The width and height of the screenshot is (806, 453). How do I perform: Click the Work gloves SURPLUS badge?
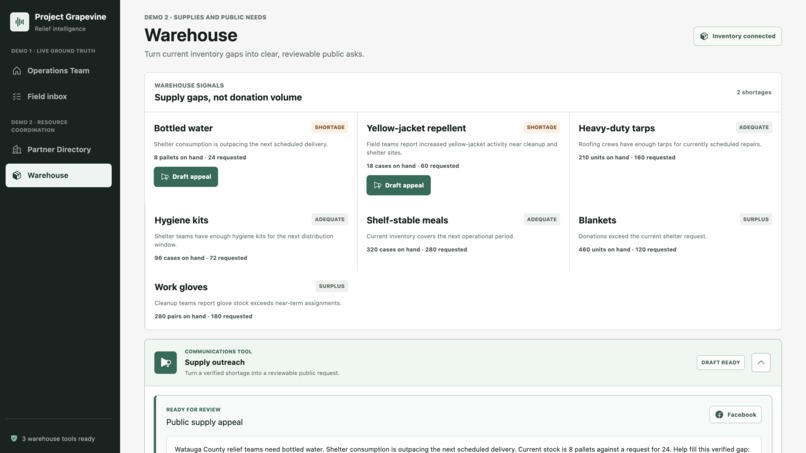[x=332, y=286]
